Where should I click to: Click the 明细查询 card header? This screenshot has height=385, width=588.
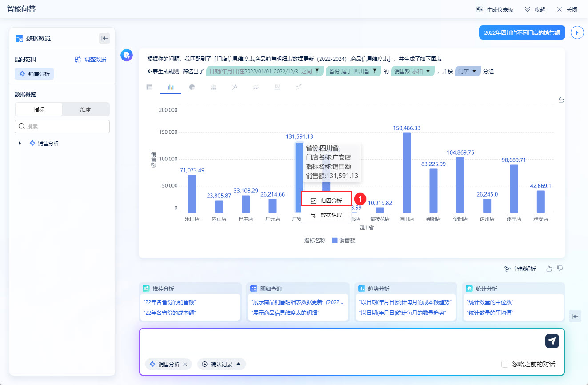(x=297, y=289)
